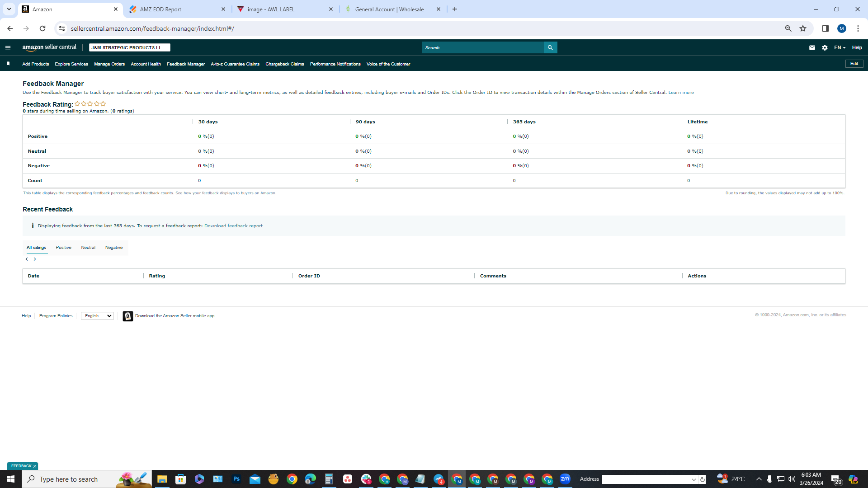Open the Seller Central messages envelope
This screenshot has width=868, height=488.
point(812,47)
